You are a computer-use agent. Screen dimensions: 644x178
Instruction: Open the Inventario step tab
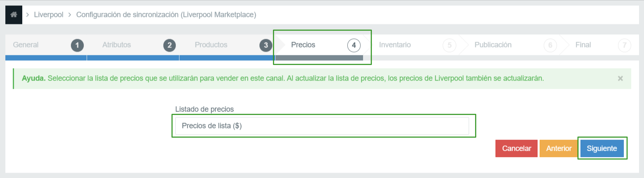[413, 45]
